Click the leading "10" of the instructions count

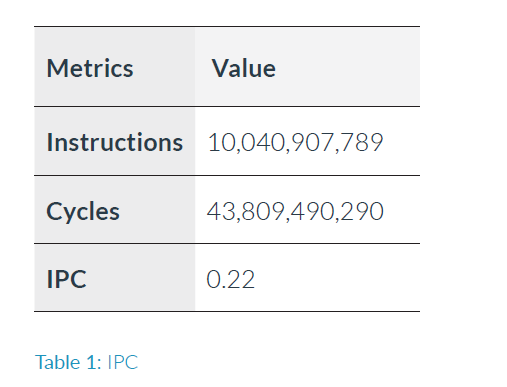point(221,142)
